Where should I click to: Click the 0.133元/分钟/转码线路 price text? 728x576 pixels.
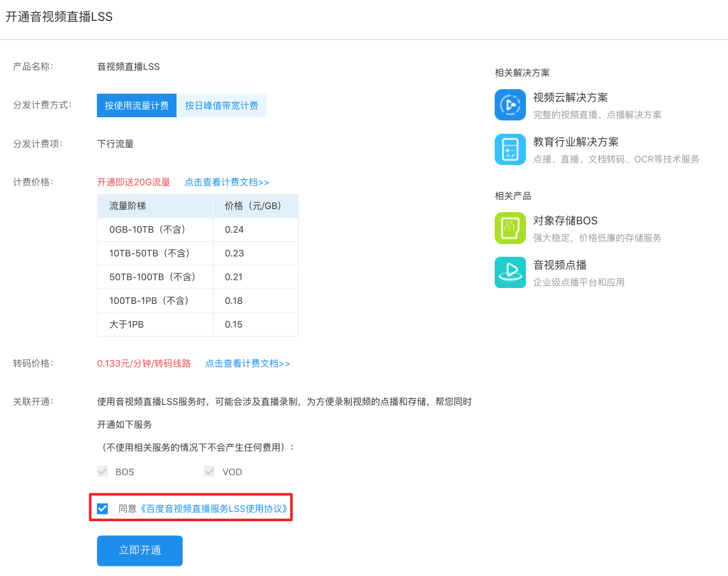pyautogui.click(x=144, y=363)
